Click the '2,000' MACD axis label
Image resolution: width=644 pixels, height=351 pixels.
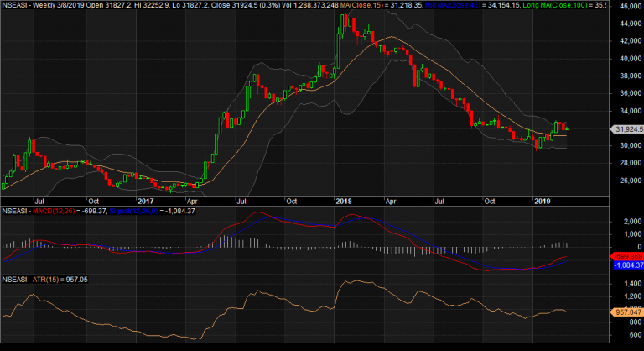click(633, 222)
